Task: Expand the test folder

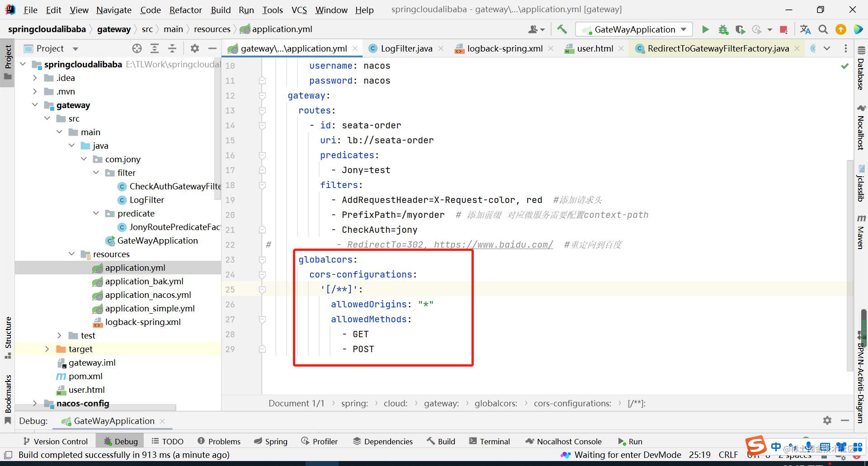Action: click(59, 335)
